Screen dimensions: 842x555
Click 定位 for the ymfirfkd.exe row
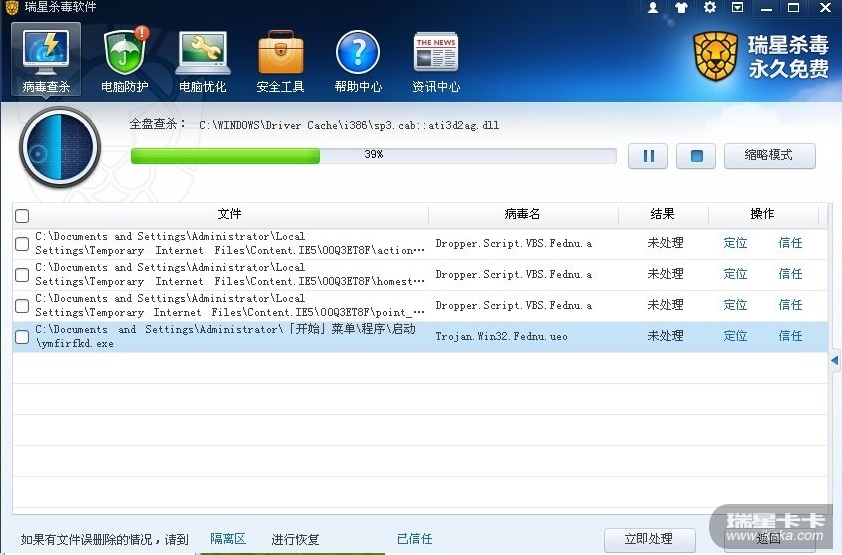pos(735,337)
